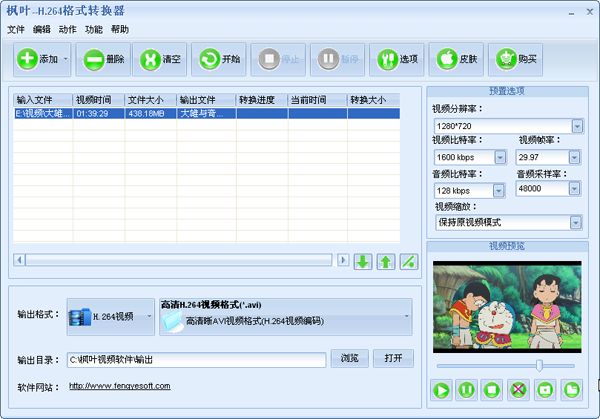The height and width of the screenshot is (419, 600).
Task: Click the grayed 暂停 (Pause) toolbar button
Action: point(338,59)
